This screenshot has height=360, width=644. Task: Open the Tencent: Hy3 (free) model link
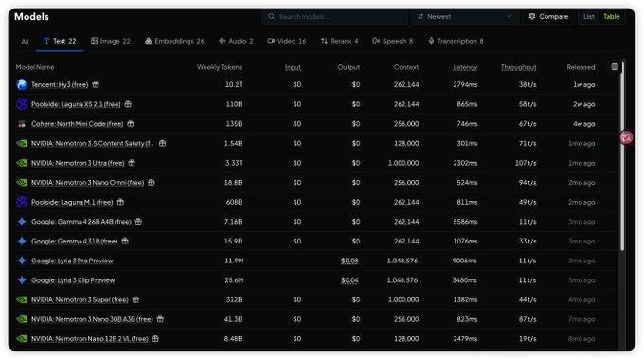point(60,85)
